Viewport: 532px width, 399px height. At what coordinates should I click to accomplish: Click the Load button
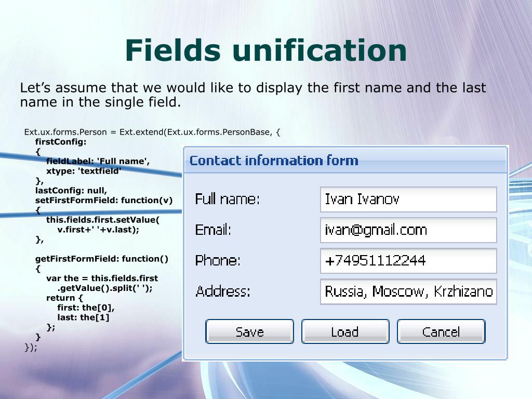(x=345, y=331)
